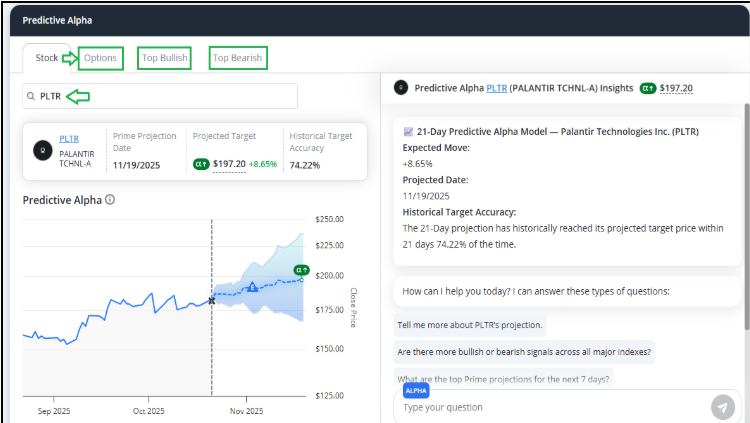This screenshot has width=750, height=423.
Task: Click the ALPHA badge above the question box
Action: click(x=416, y=390)
